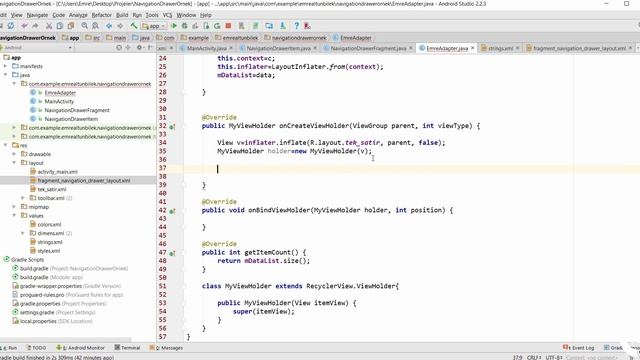Open the app run configuration dropdown

(x=154, y=26)
